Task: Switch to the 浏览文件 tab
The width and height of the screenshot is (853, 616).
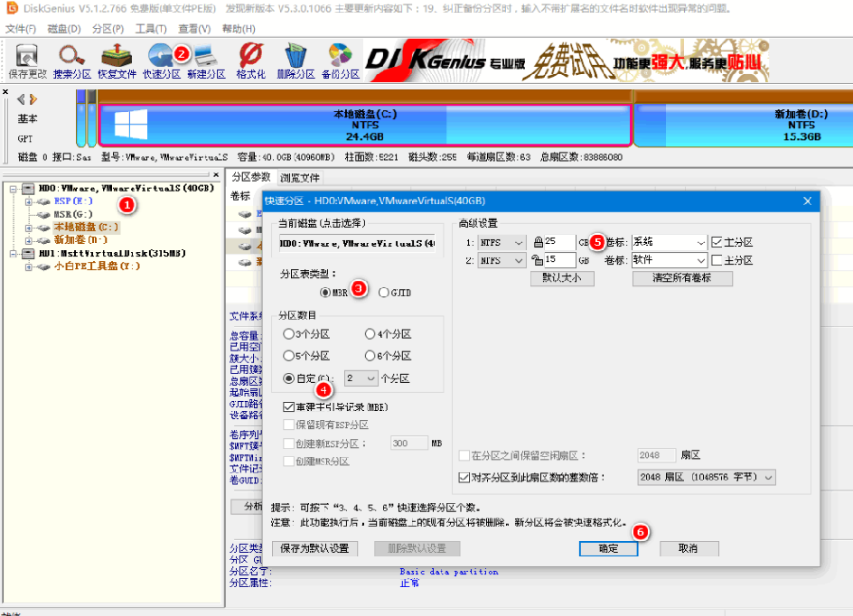Action: click(298, 177)
